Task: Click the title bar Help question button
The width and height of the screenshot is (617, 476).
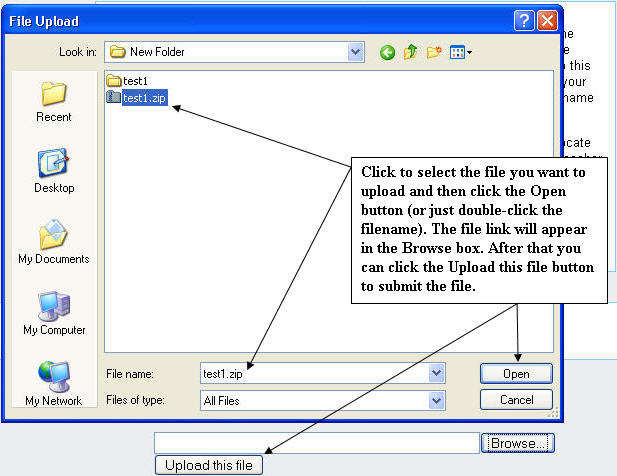Action: tap(524, 20)
